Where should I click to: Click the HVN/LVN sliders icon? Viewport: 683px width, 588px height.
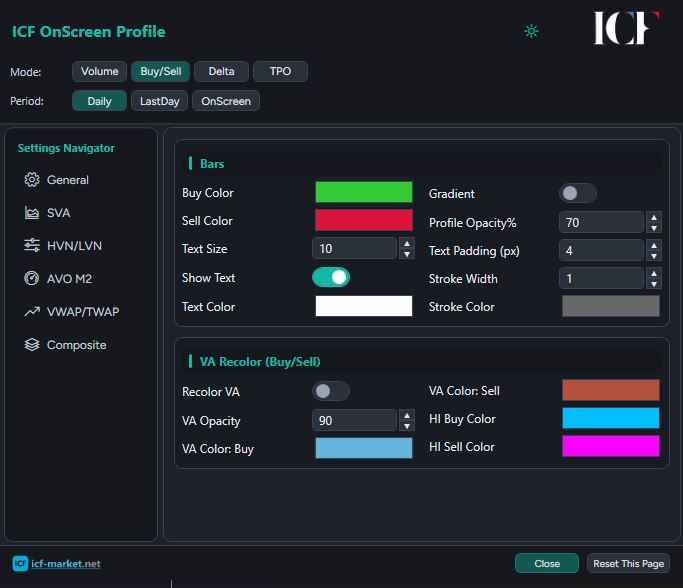(32, 245)
